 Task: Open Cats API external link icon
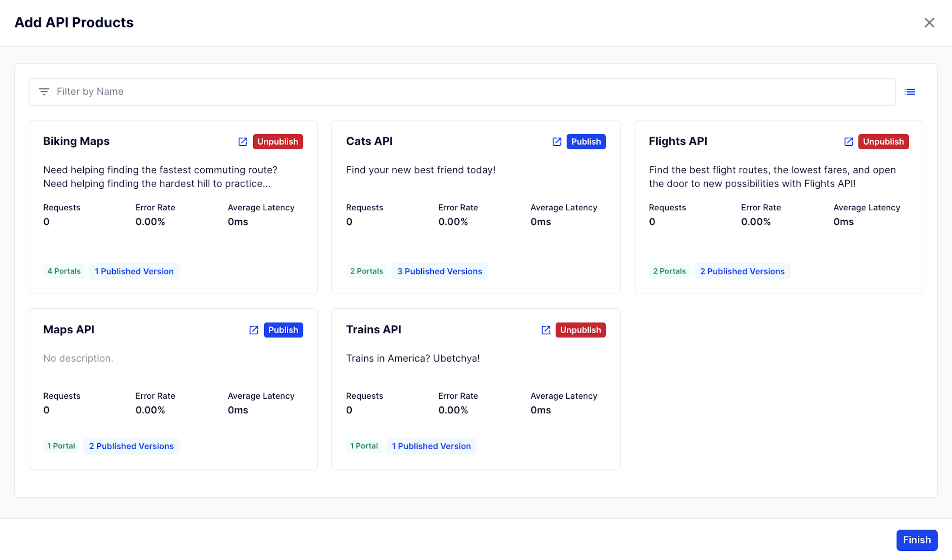pos(556,142)
